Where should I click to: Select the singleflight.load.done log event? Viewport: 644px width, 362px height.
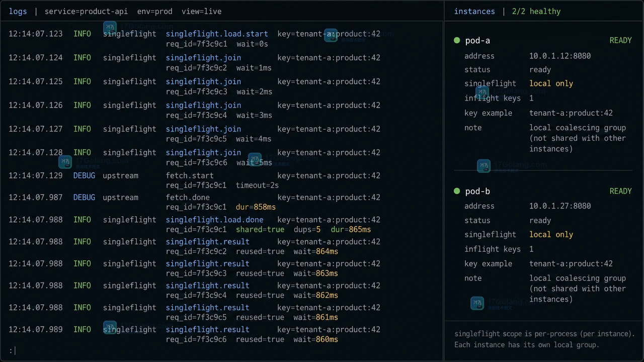[214, 220]
